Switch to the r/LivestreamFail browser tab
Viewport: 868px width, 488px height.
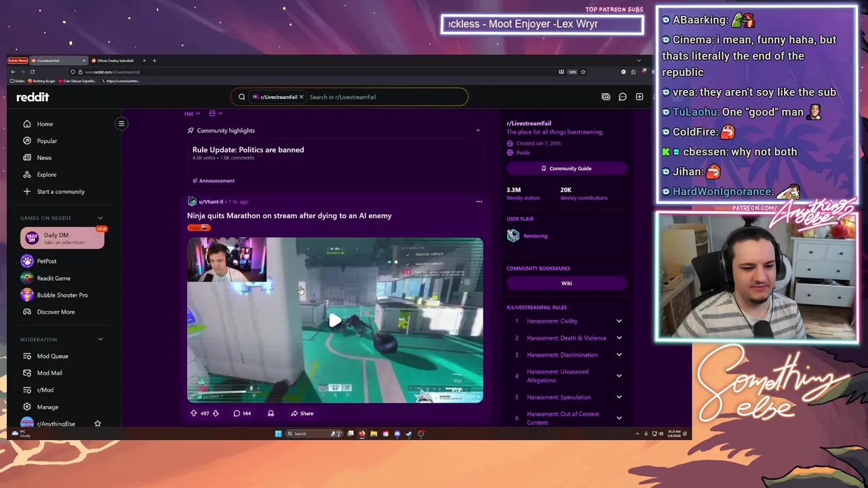(x=60, y=61)
